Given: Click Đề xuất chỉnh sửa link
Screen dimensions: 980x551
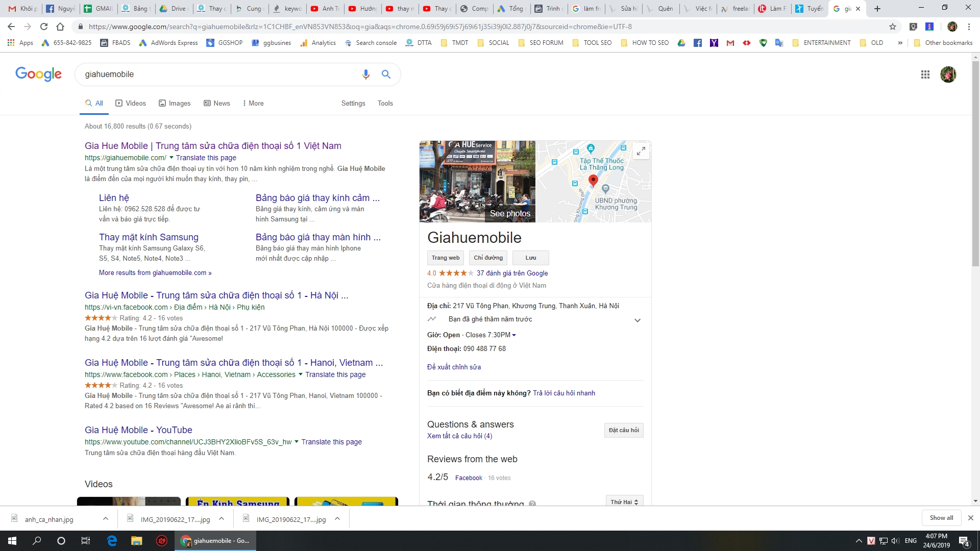Looking at the screenshot, I should coord(454,367).
